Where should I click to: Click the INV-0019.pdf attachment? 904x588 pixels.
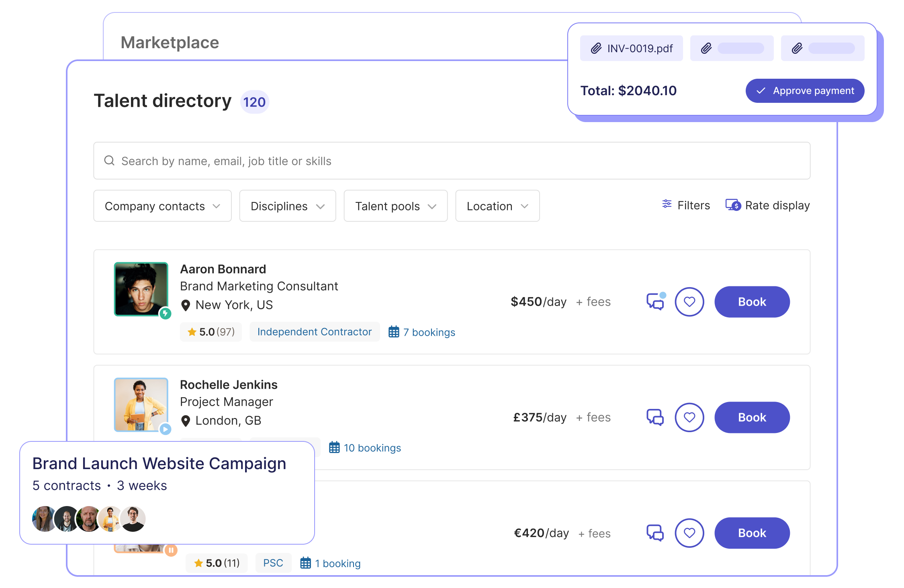(x=631, y=48)
